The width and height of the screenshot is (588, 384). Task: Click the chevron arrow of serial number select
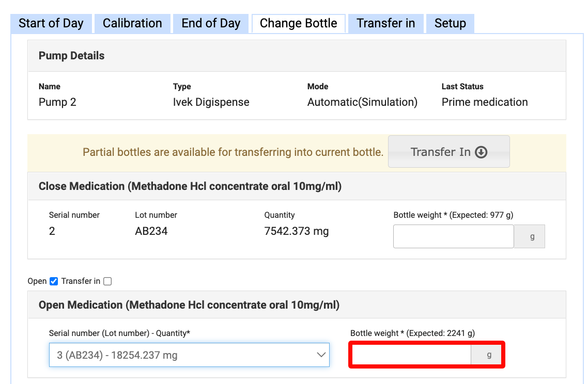click(x=321, y=355)
